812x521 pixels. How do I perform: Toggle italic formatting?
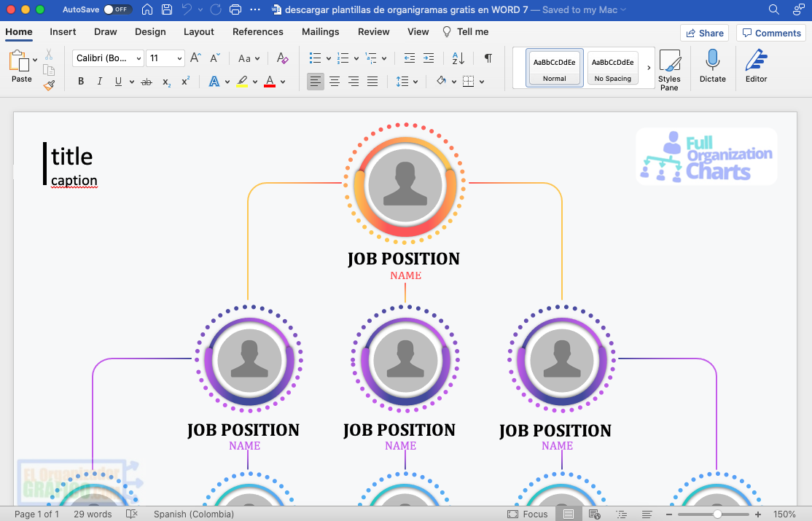(99, 82)
